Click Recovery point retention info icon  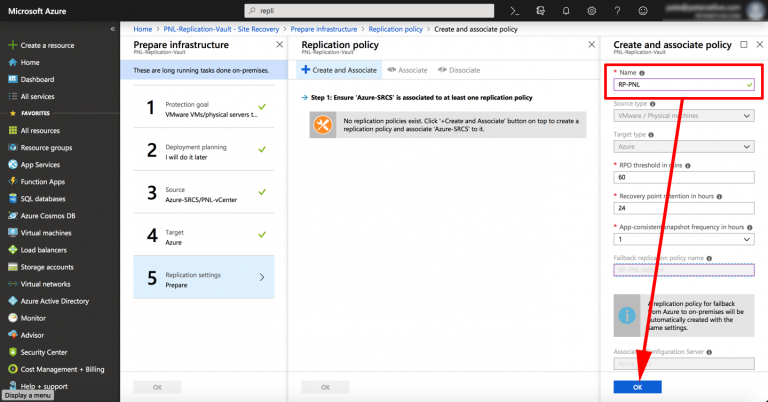[x=719, y=196]
